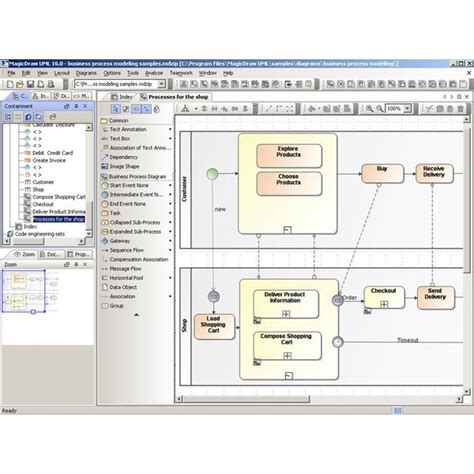The height and width of the screenshot is (474, 474).
Task: Select the Gateway palette tool
Action: 120,241
